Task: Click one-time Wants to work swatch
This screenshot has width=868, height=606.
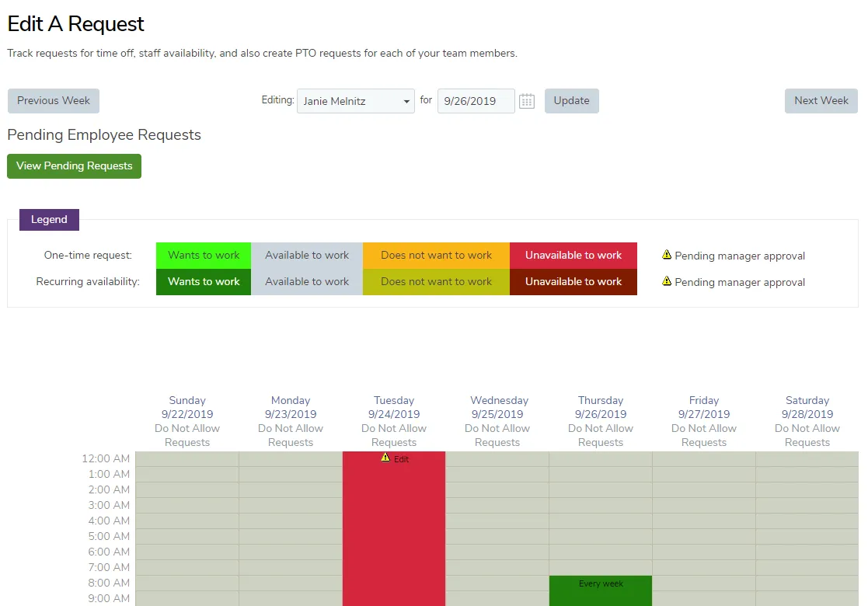Action: pos(204,255)
